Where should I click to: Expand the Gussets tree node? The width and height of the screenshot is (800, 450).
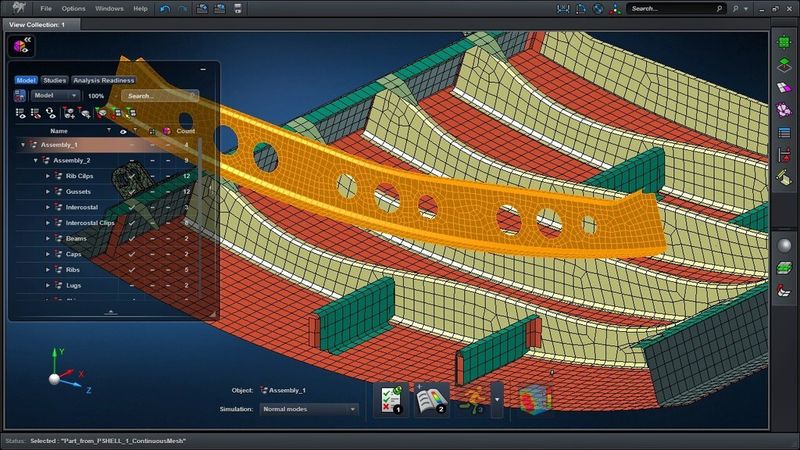tap(48, 192)
